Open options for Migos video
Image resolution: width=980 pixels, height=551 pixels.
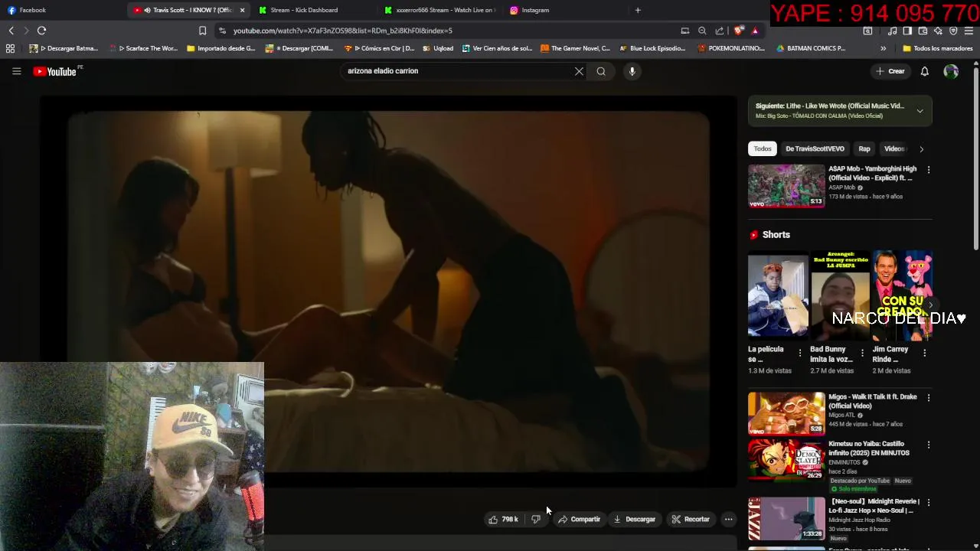[x=929, y=397]
